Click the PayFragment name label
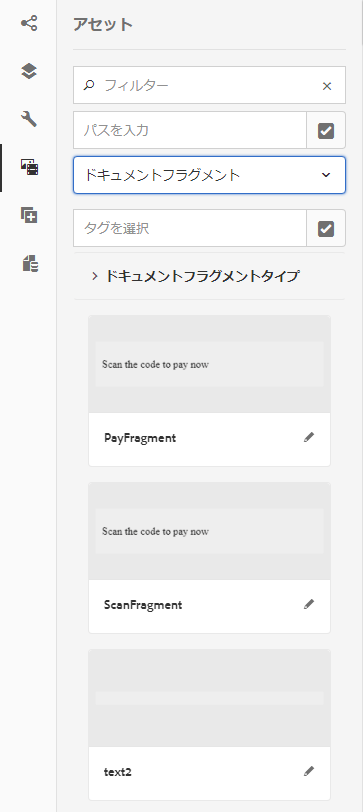This screenshot has width=363, height=812. [x=140, y=438]
